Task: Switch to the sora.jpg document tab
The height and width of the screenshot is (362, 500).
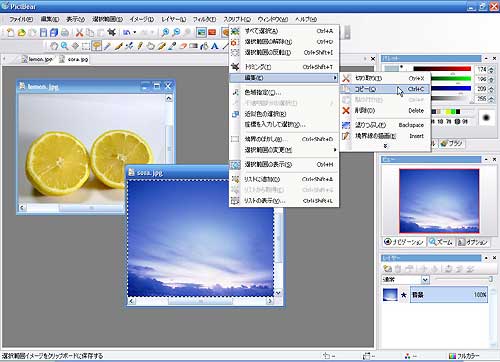Action: (x=74, y=59)
